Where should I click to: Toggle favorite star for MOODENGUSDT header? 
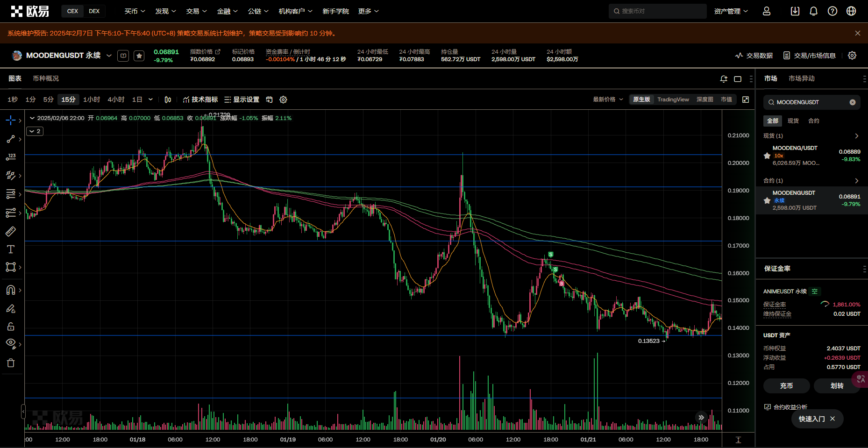click(139, 56)
